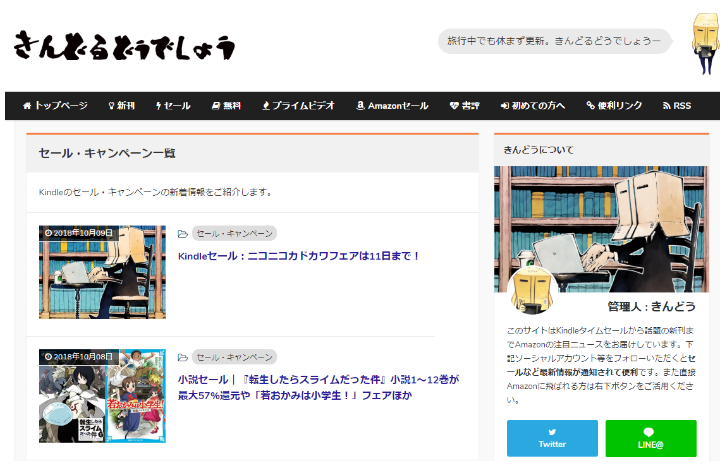The height and width of the screenshot is (464, 728).
Task: Click the Amazon icon in the navigation bar
Action: pyautogui.click(x=360, y=106)
